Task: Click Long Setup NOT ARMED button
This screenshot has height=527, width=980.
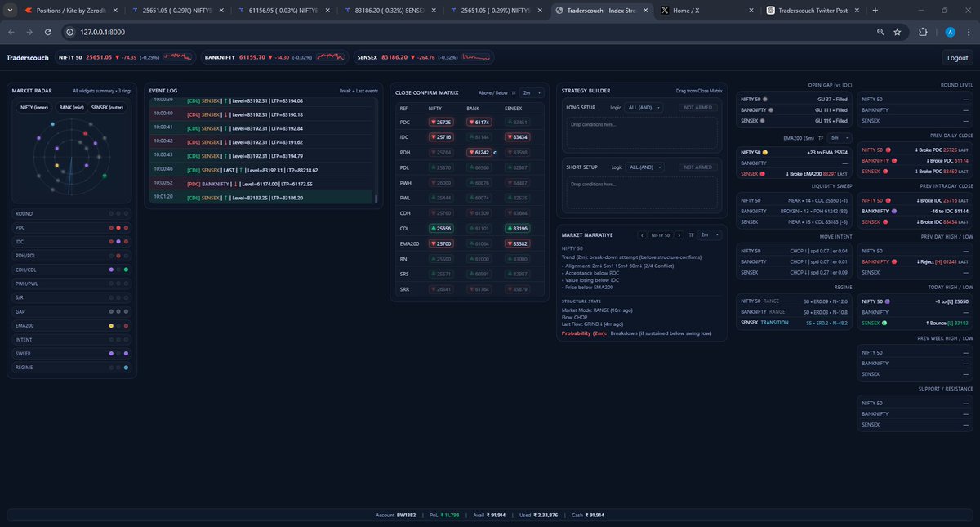Action: pos(698,107)
